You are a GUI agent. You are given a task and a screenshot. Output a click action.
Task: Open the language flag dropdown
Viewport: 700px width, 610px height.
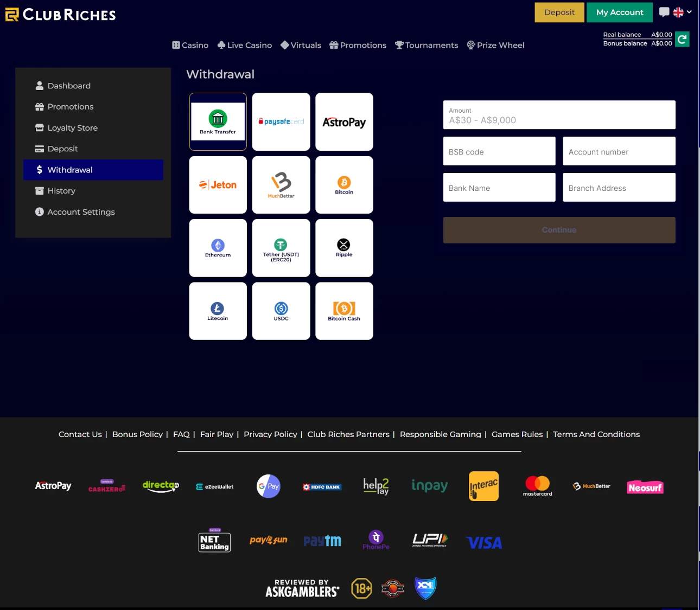point(683,12)
